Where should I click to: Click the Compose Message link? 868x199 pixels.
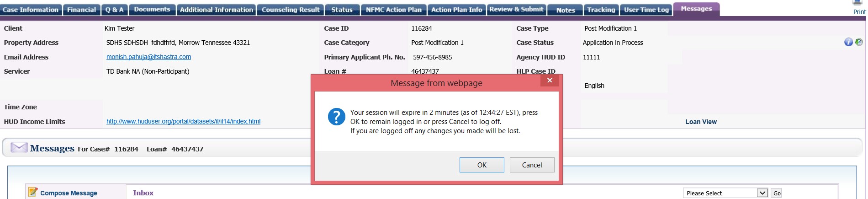(69, 193)
